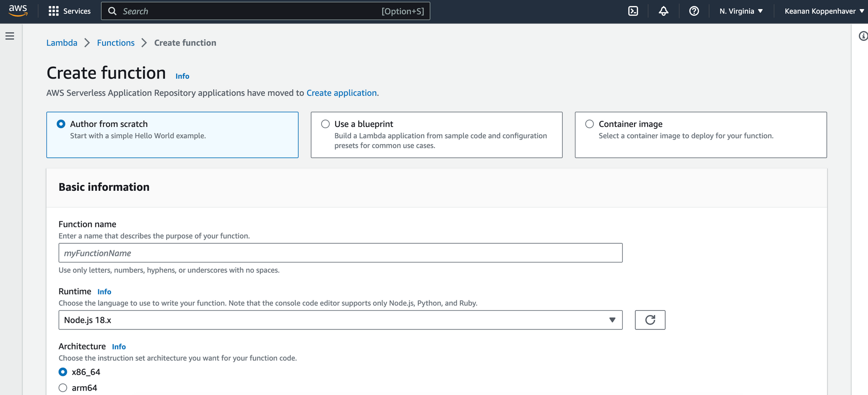Screen dimensions: 868x395
Task: Refresh the runtime list
Action: pyautogui.click(x=650, y=320)
